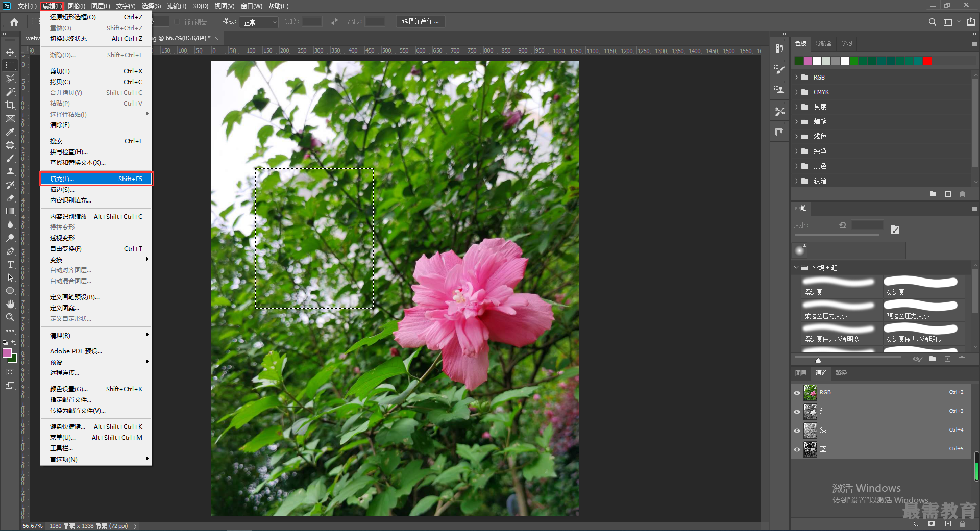Open the History panel icon

click(779, 49)
